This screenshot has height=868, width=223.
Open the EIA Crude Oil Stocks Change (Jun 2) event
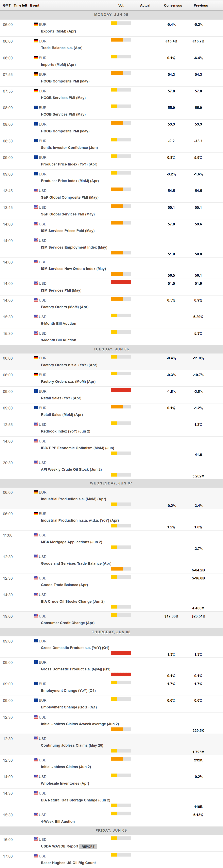tap(72, 601)
